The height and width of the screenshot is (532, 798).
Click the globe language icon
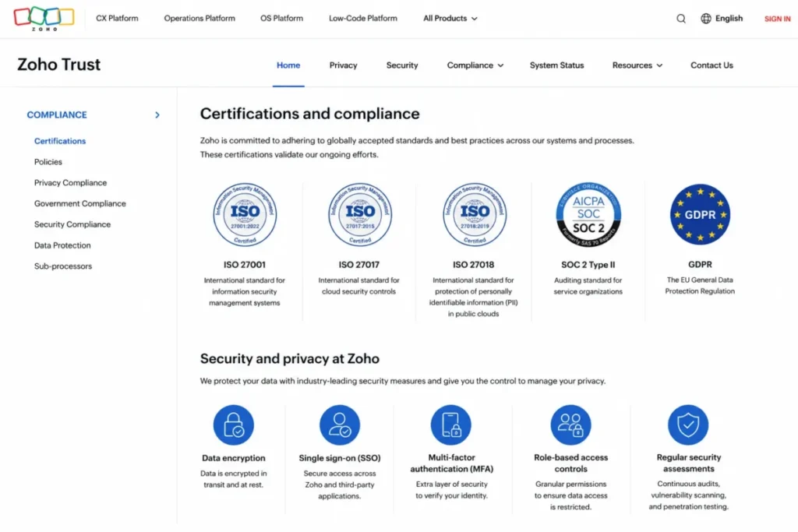[706, 19]
